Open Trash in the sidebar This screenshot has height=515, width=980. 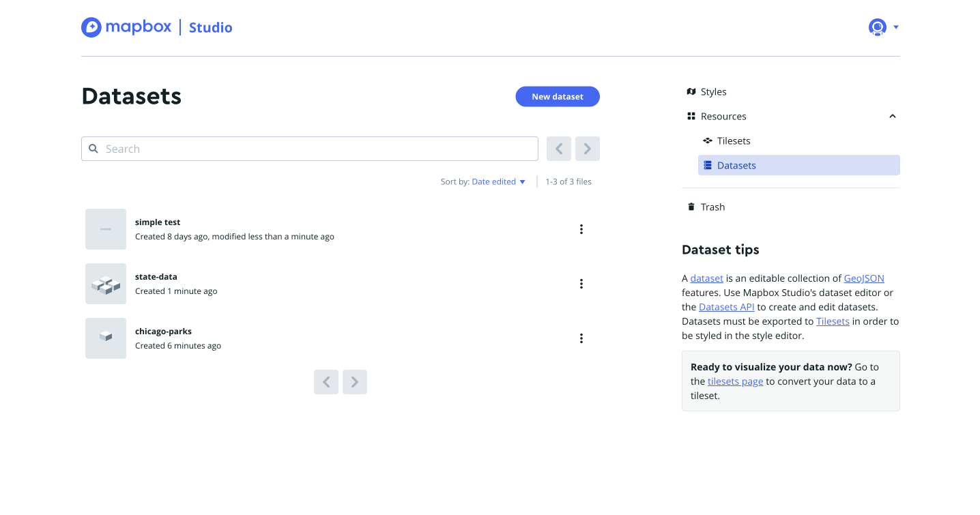pyautogui.click(x=712, y=207)
